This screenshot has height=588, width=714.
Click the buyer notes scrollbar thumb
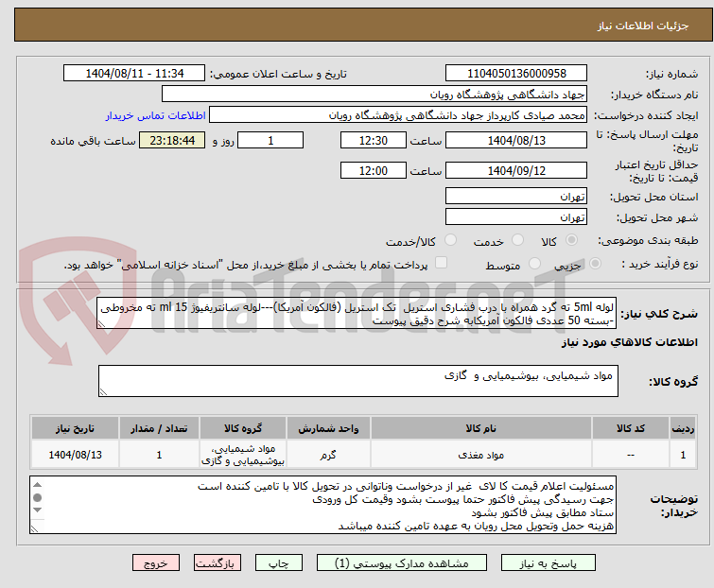tap(38, 497)
